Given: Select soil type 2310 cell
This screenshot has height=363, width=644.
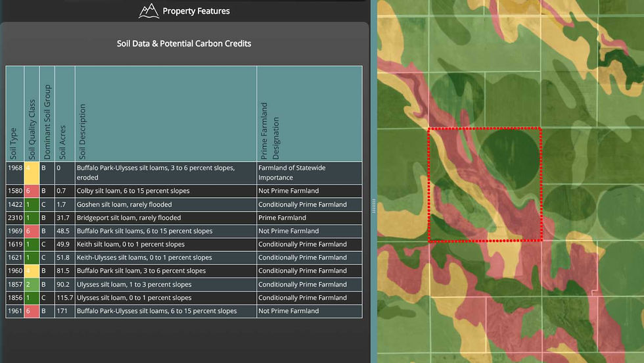Looking at the screenshot, I should [x=15, y=218].
